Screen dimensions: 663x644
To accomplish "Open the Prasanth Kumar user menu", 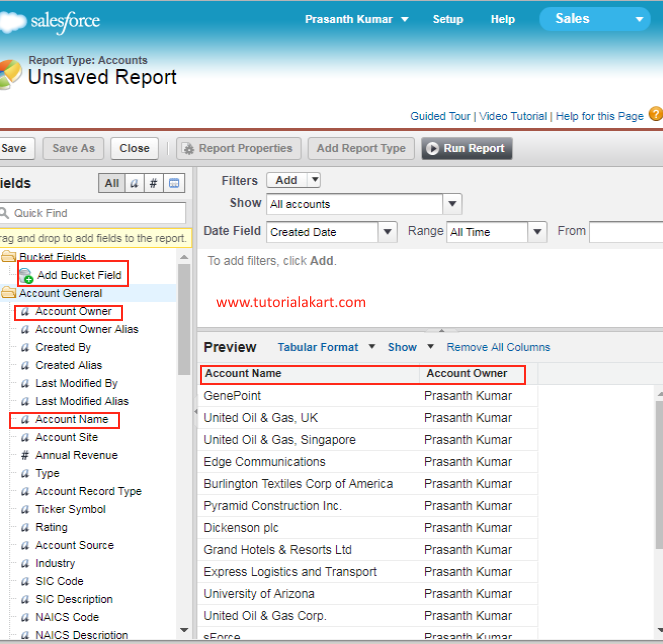I will [x=357, y=19].
